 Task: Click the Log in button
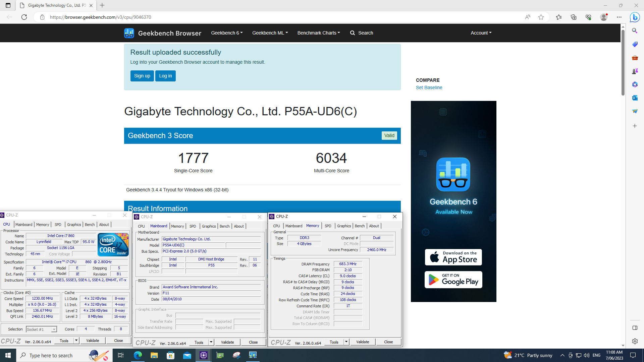pyautogui.click(x=165, y=76)
